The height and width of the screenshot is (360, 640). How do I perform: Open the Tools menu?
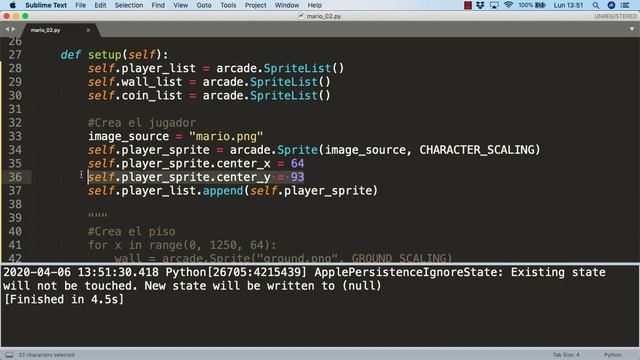point(228,5)
